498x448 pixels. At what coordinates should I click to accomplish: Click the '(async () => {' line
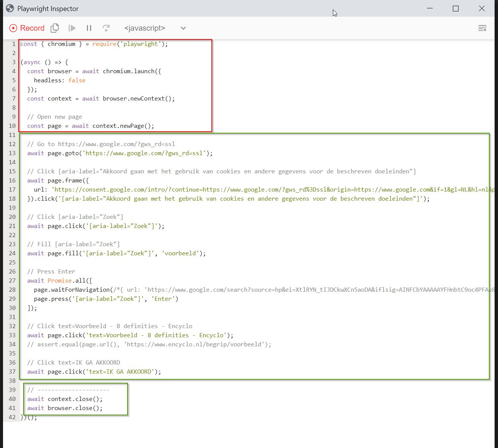point(44,62)
